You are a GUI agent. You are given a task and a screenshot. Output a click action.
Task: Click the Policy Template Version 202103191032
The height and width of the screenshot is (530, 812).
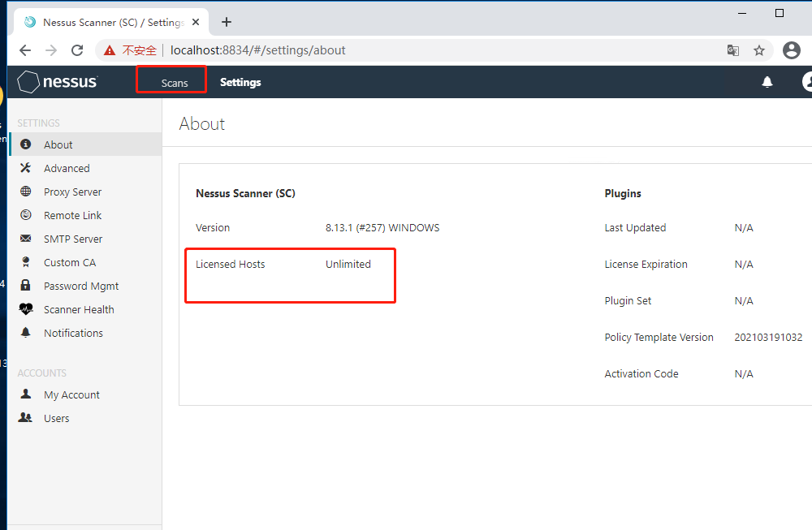click(x=768, y=338)
